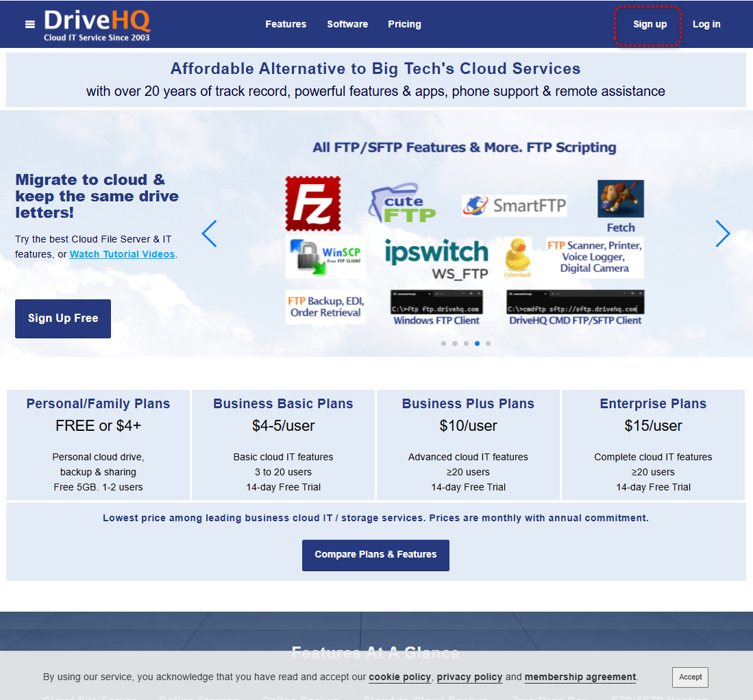Select the second carousel dot
The height and width of the screenshot is (700, 753).
pos(455,343)
